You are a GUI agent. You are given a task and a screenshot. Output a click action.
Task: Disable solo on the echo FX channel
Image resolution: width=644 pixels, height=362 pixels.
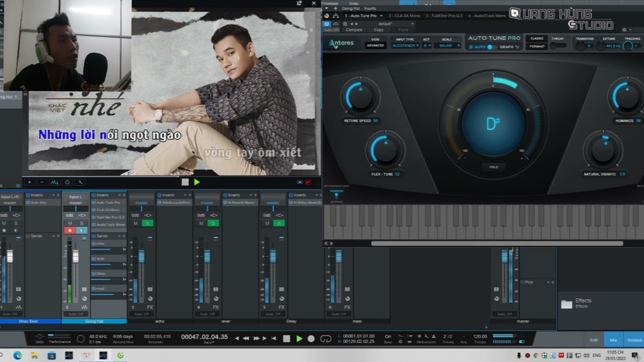coord(147,223)
